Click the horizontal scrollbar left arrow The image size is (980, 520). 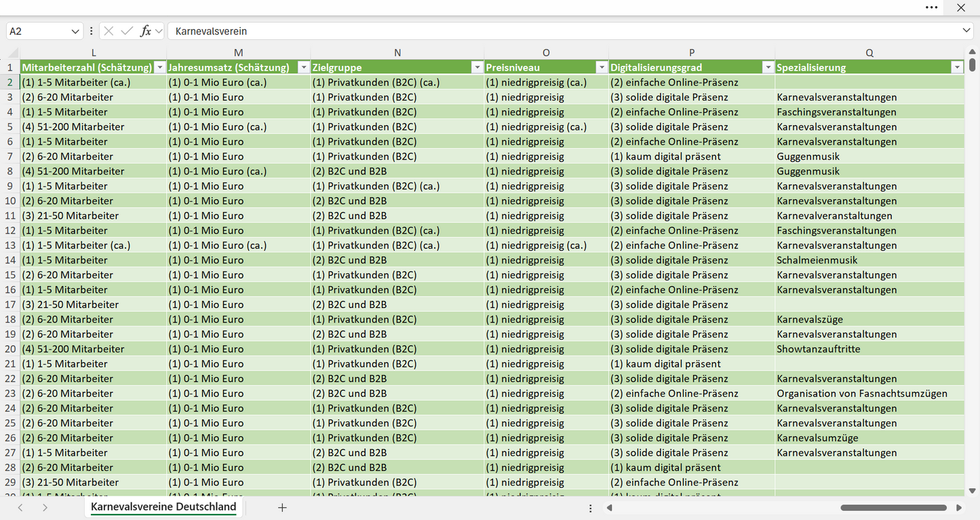pyautogui.click(x=610, y=508)
